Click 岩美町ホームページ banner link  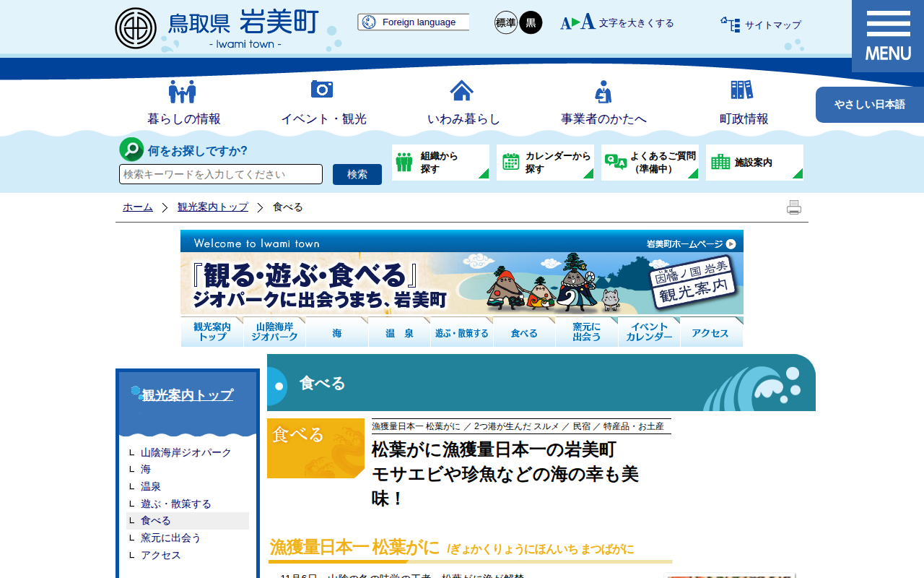(x=691, y=244)
